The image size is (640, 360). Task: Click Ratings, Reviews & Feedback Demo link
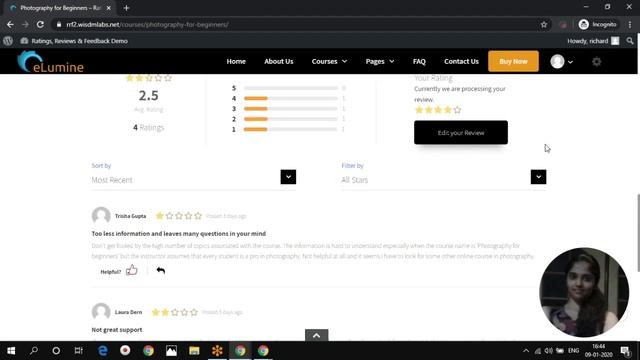[x=74, y=41]
